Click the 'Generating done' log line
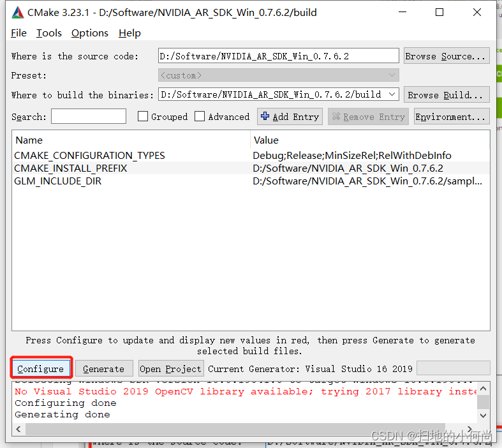 pos(62,414)
